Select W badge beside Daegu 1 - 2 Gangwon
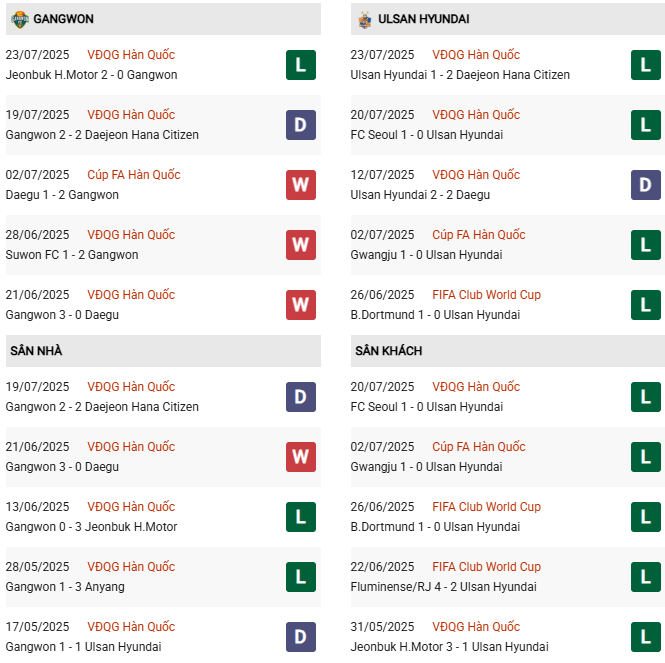The height and width of the screenshot is (663, 665). coord(301,185)
